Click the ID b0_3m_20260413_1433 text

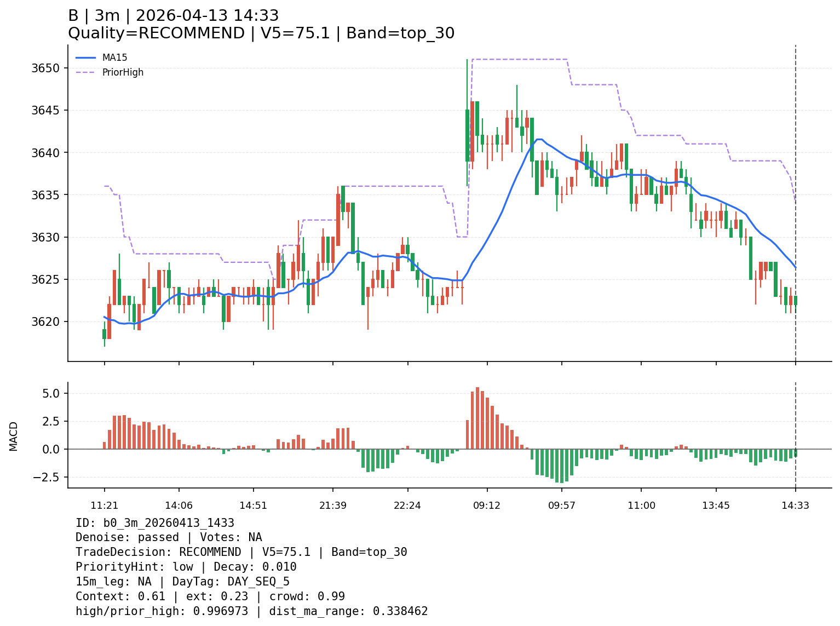(155, 523)
